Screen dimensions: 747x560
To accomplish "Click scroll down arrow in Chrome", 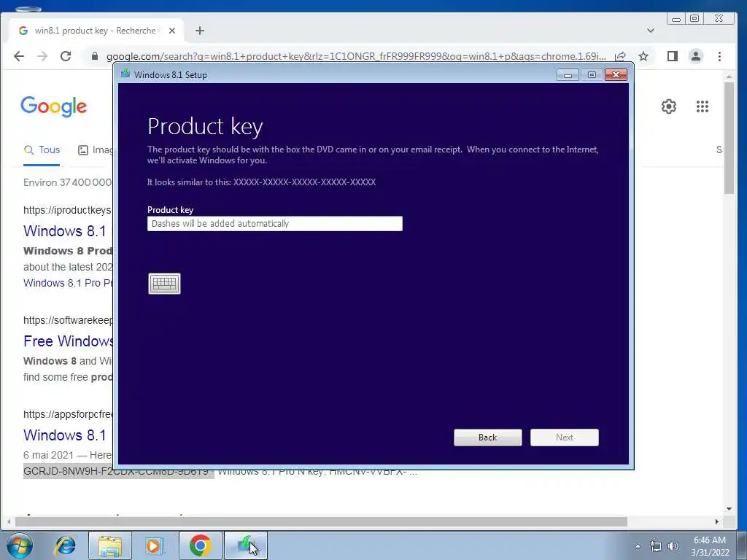I will [x=729, y=509].
